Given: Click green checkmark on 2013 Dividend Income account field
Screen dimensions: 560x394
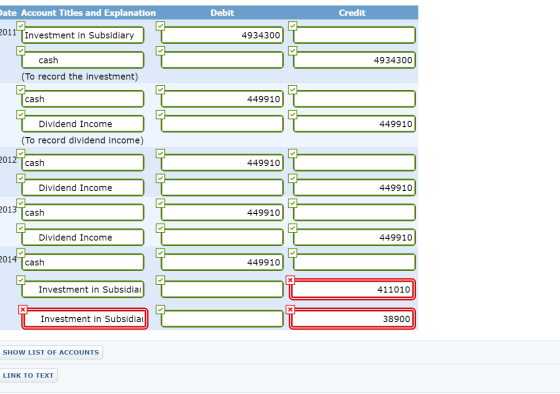Looking at the screenshot, I should [21, 228].
